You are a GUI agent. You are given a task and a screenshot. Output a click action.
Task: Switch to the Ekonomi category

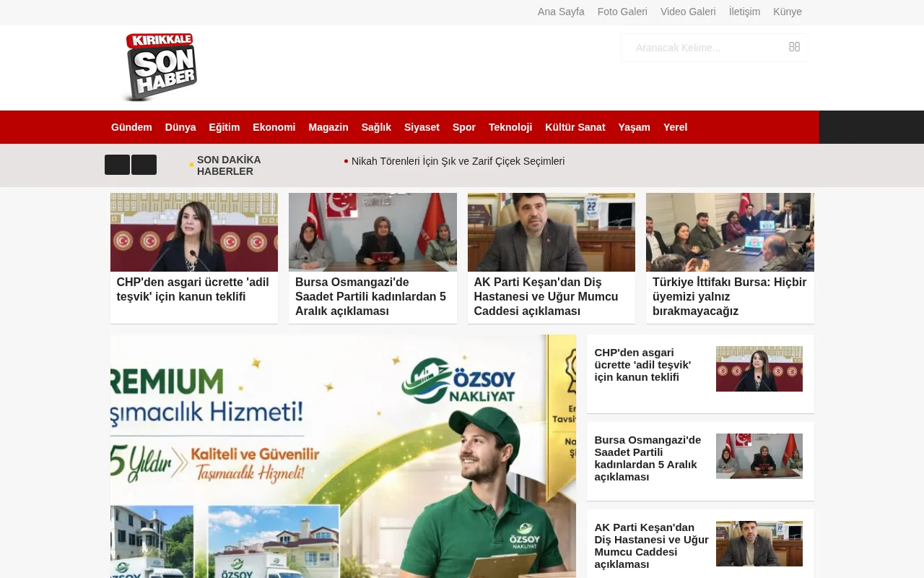(274, 127)
